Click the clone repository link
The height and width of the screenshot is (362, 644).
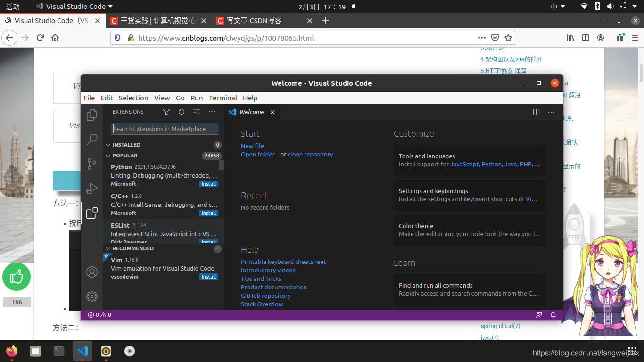click(313, 154)
